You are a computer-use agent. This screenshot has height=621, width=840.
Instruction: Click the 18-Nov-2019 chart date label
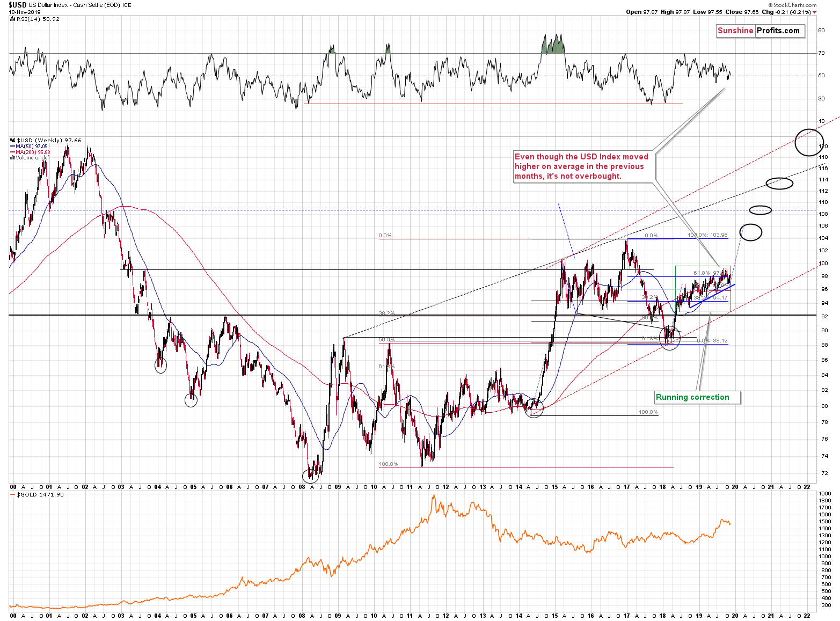pyautogui.click(x=21, y=12)
